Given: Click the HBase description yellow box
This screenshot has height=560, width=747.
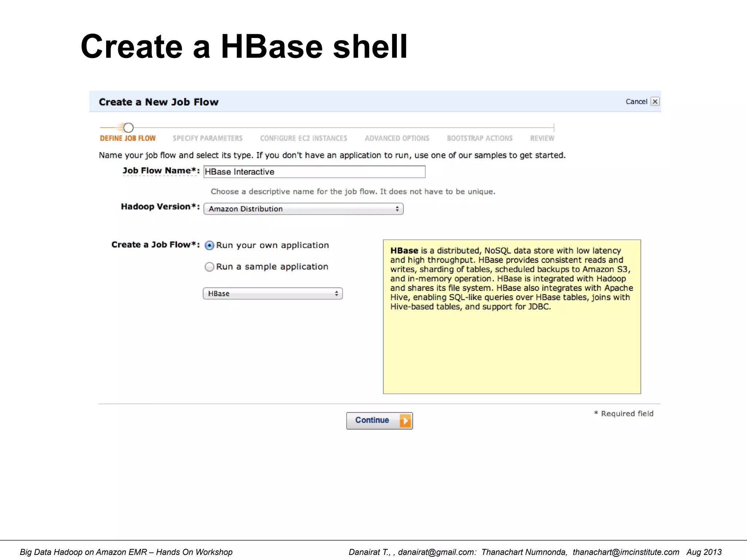Looking at the screenshot, I should 512,316.
